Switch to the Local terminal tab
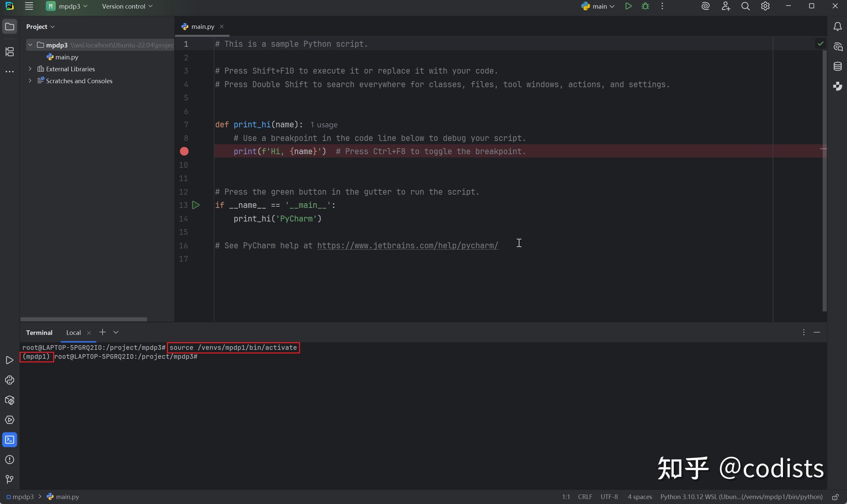The image size is (847, 504). coord(73,333)
